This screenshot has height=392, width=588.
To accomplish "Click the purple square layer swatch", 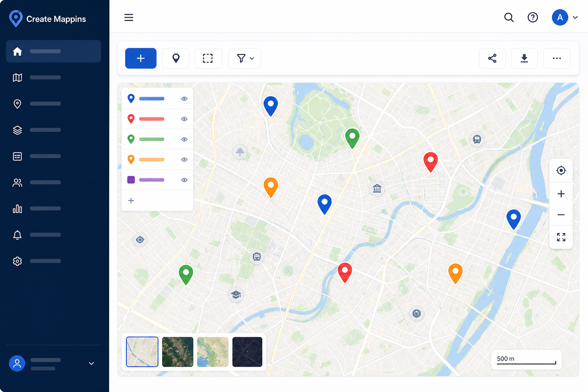I will coord(131,180).
